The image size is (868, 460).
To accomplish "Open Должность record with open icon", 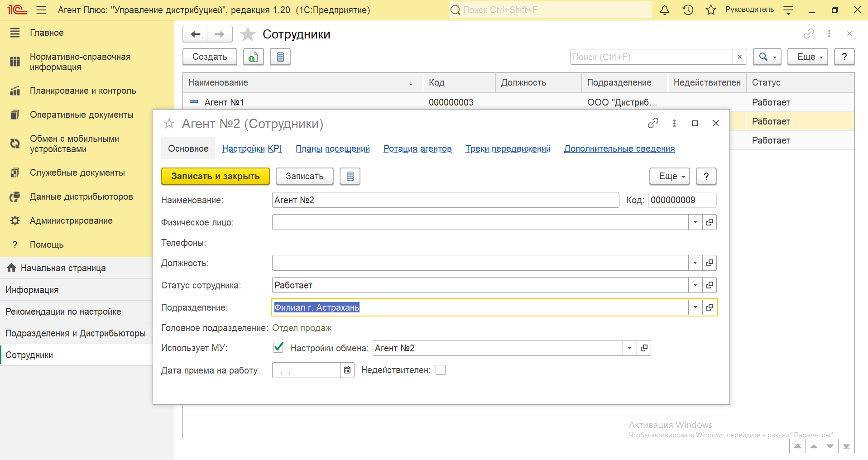I will tap(710, 263).
